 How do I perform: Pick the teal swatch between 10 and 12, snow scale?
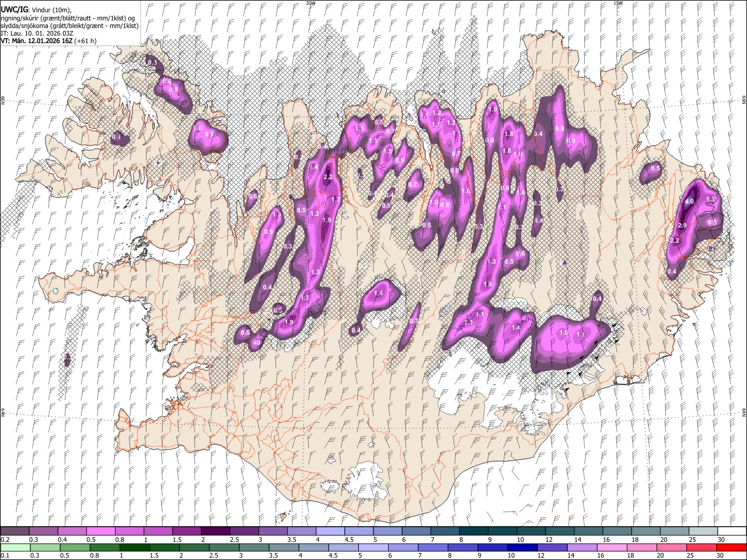530,531
